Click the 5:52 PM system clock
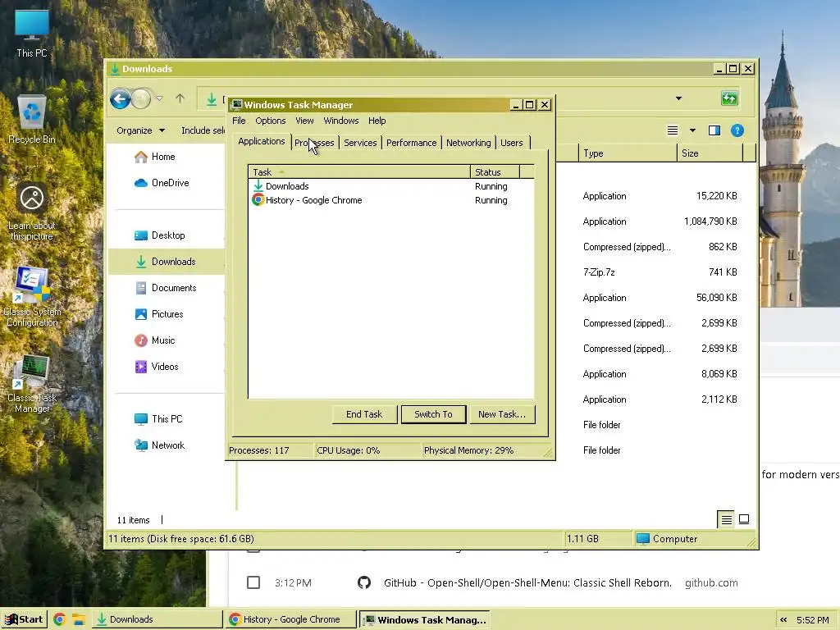 (x=812, y=620)
